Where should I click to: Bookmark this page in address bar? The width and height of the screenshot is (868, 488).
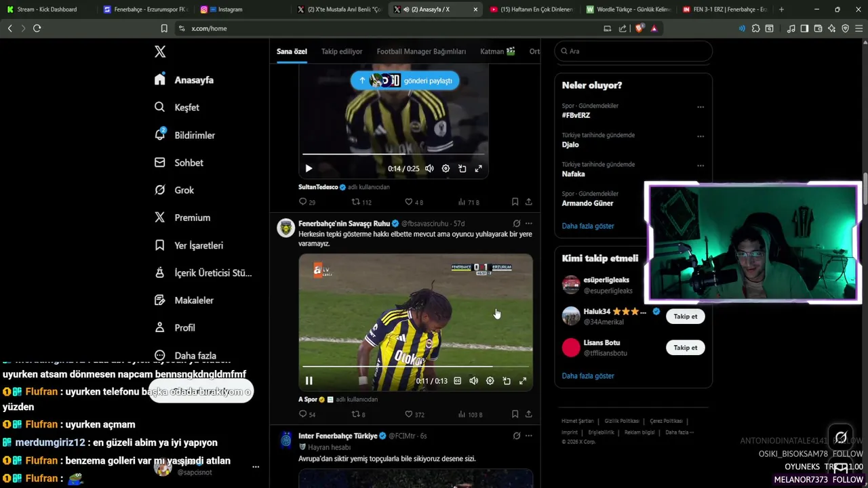pos(164,28)
